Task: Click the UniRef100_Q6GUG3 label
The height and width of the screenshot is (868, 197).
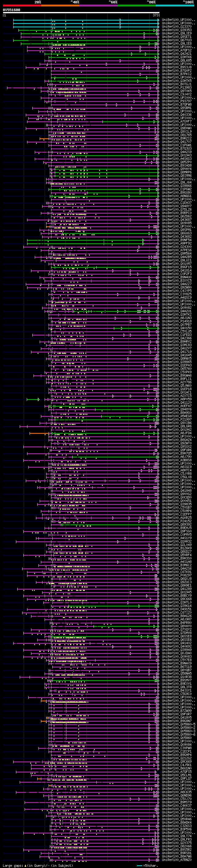Action: tap(177, 233)
